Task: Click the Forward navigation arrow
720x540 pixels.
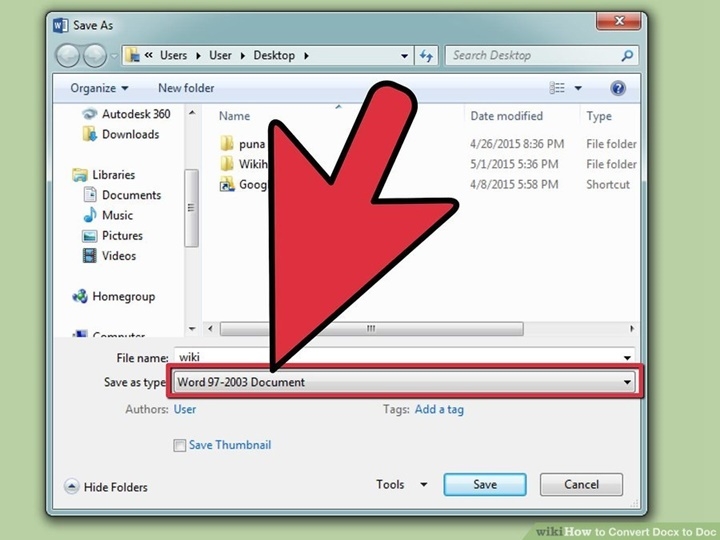Action: coord(95,56)
